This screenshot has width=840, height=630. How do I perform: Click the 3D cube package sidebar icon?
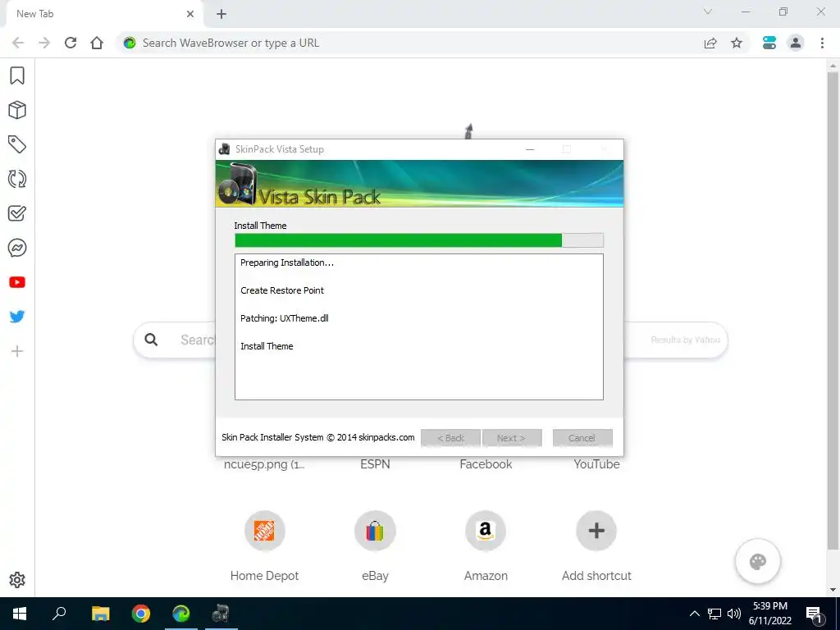click(x=17, y=110)
